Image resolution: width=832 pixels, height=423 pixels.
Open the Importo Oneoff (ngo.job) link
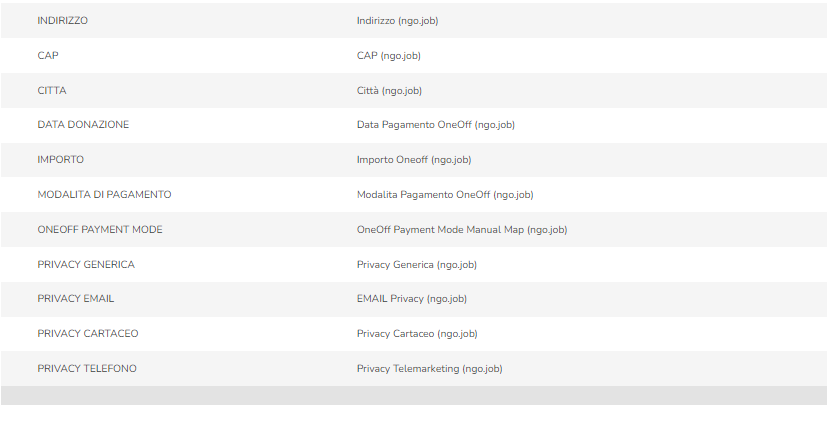click(413, 160)
